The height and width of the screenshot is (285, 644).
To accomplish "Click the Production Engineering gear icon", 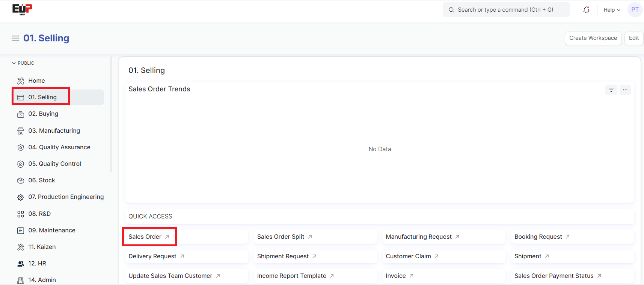I will (x=21, y=197).
